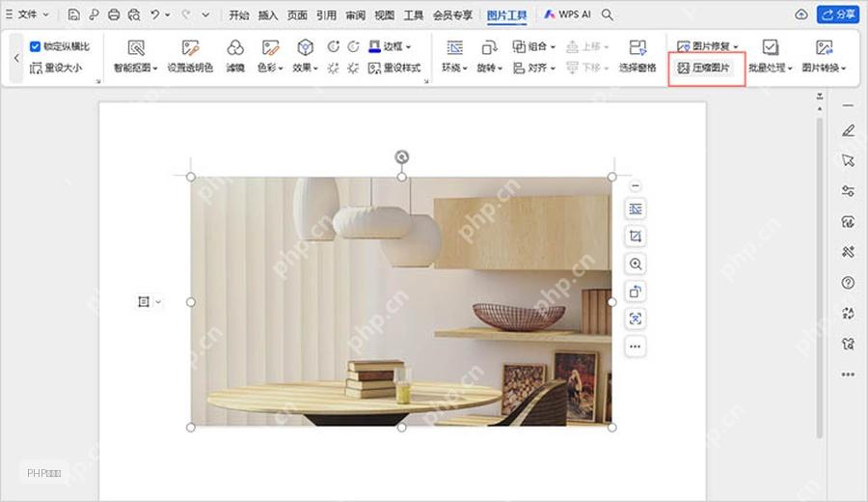Open the 工具 tab
The image size is (868, 502).
click(413, 14)
